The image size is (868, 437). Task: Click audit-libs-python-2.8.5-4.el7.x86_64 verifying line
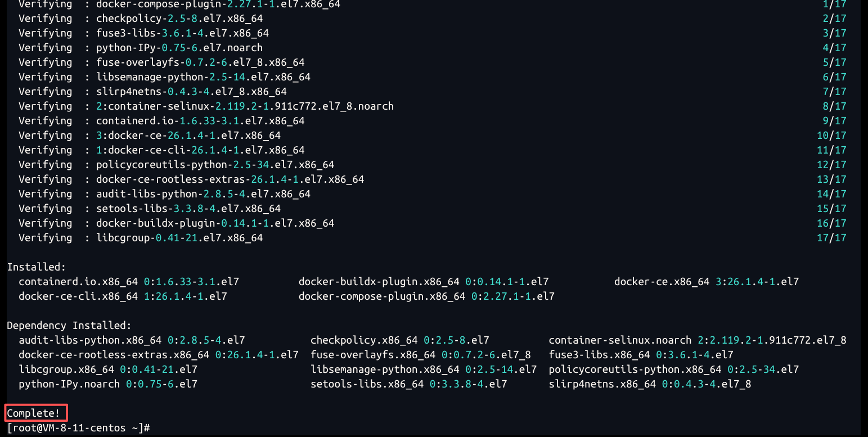pyautogui.click(x=432, y=193)
